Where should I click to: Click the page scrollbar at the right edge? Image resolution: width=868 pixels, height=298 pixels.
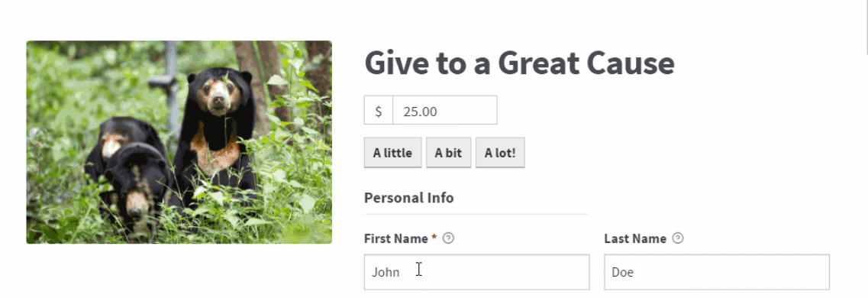pyautogui.click(x=865, y=28)
